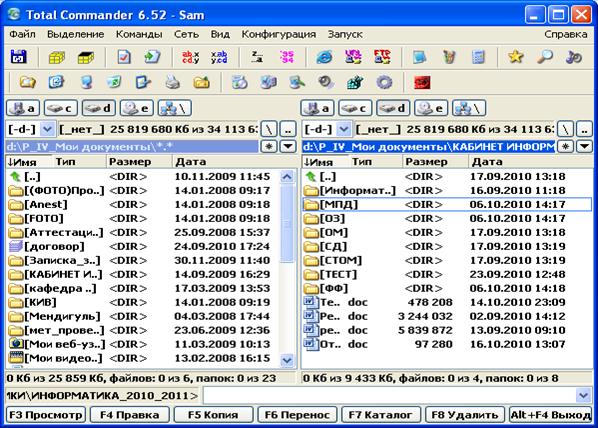Viewport: 598px width, 428px height.
Task: Open the Выделение menu
Action: coord(76,34)
